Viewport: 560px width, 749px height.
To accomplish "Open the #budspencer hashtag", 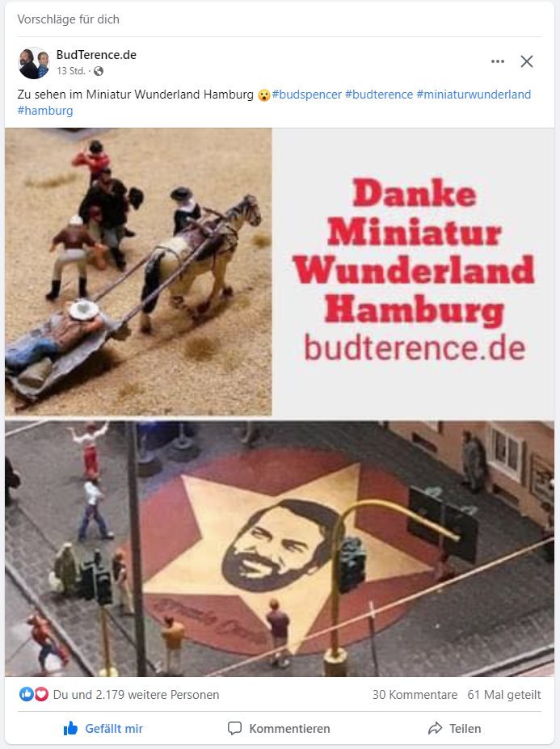I will point(307,95).
